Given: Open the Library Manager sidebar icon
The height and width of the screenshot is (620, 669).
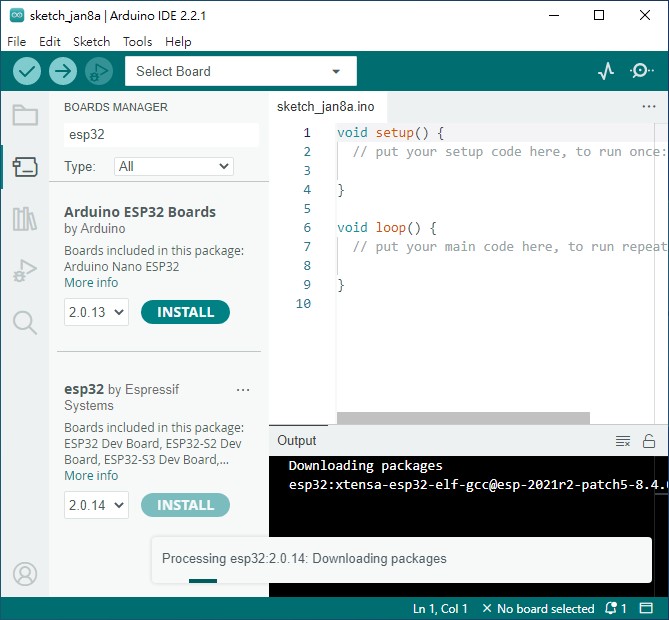Looking at the screenshot, I should 25,219.
